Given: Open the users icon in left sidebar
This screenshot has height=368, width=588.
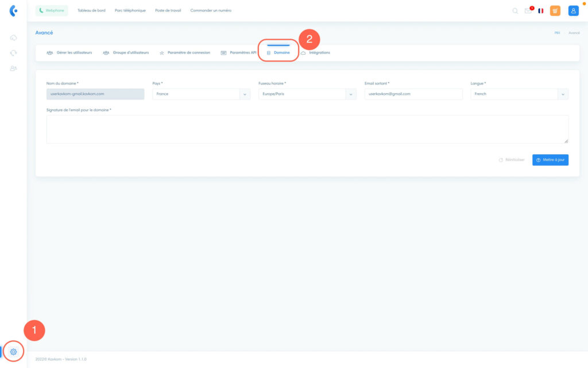Looking at the screenshot, I should (x=13, y=68).
